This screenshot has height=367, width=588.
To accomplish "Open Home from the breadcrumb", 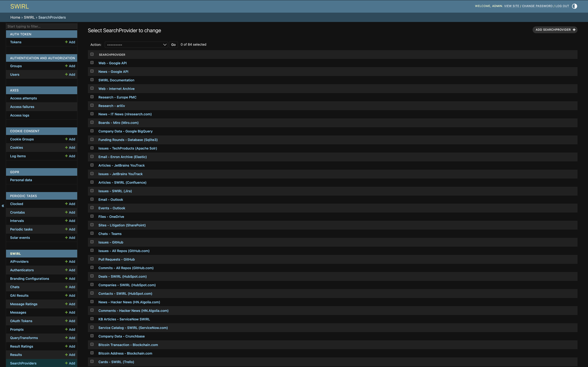I will pyautogui.click(x=15, y=17).
